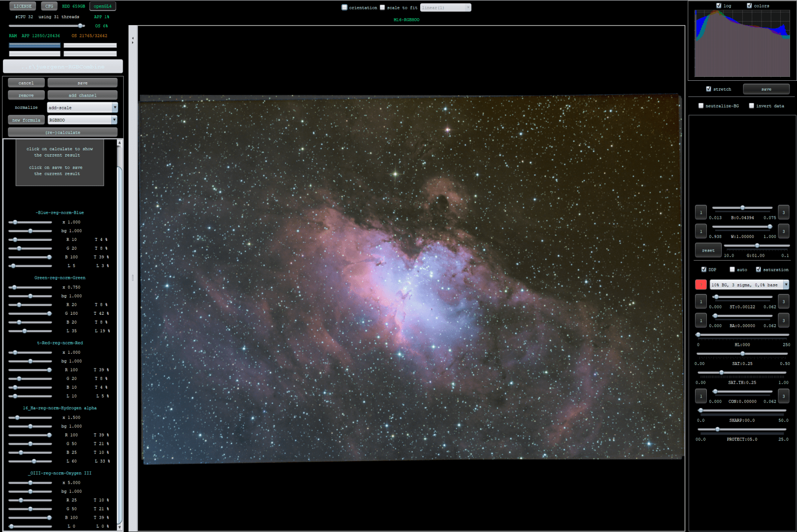Open the RGBHOO formula dropdown
The image size is (797, 532).
pos(82,120)
